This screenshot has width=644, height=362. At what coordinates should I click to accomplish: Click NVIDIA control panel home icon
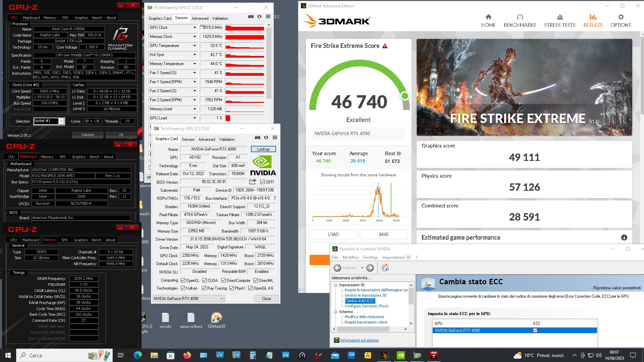[x=385, y=268]
